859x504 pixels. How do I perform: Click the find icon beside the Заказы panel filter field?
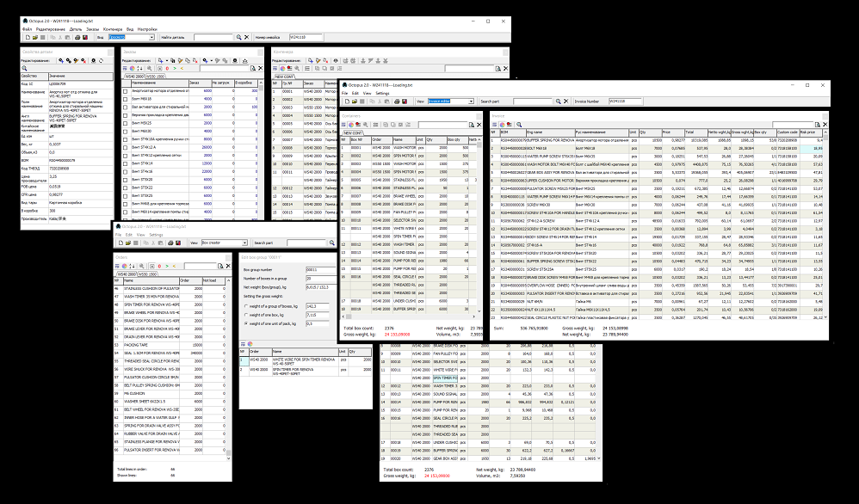[x=253, y=69]
